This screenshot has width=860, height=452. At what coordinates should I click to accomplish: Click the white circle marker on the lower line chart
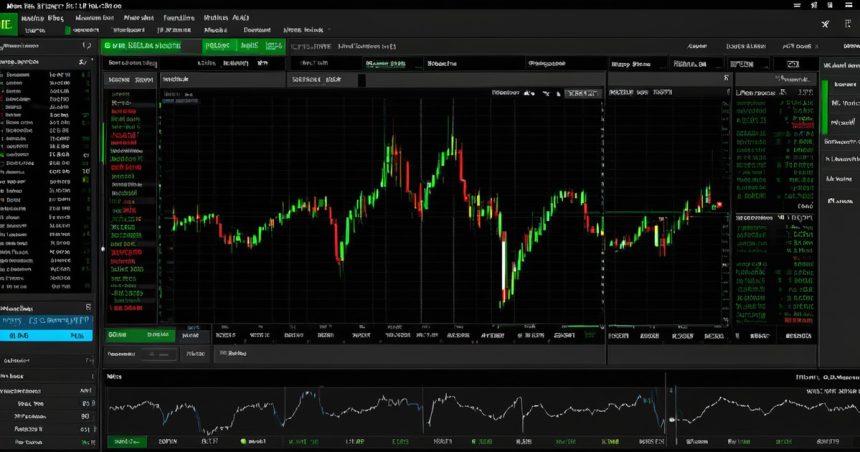672,420
